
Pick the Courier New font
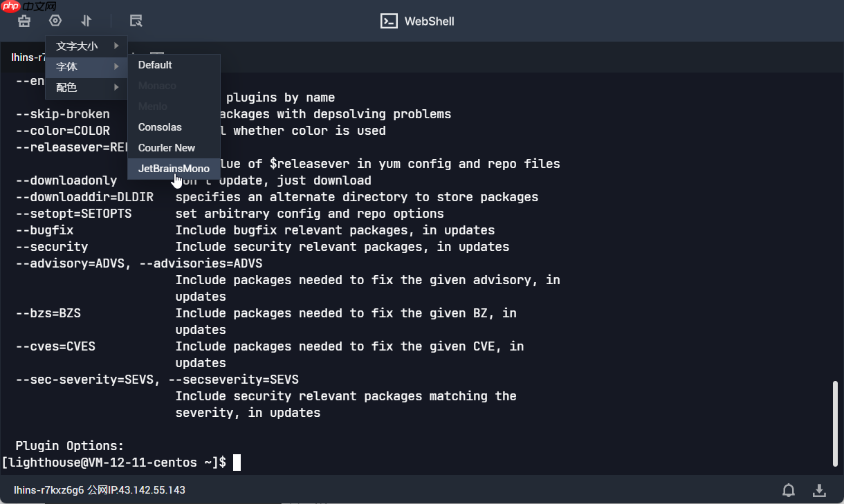click(x=167, y=148)
